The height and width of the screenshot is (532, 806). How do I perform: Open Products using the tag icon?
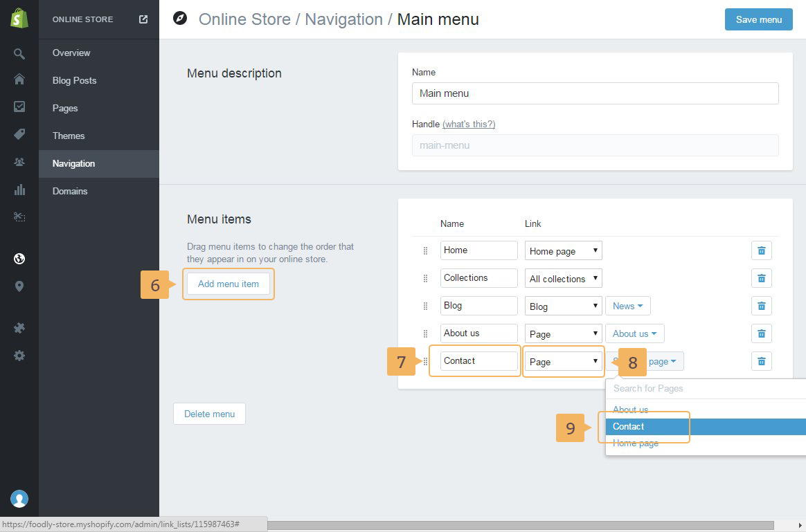19,134
